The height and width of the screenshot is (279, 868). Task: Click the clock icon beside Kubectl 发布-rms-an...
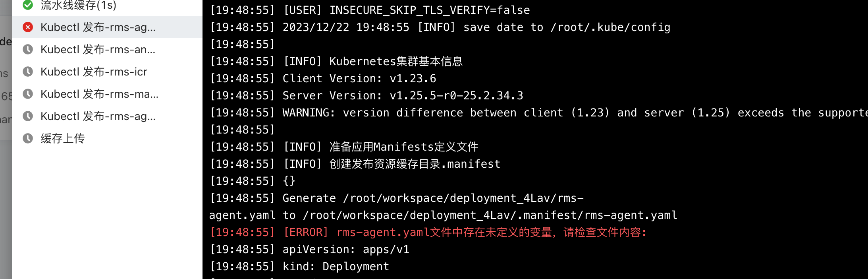(28, 49)
